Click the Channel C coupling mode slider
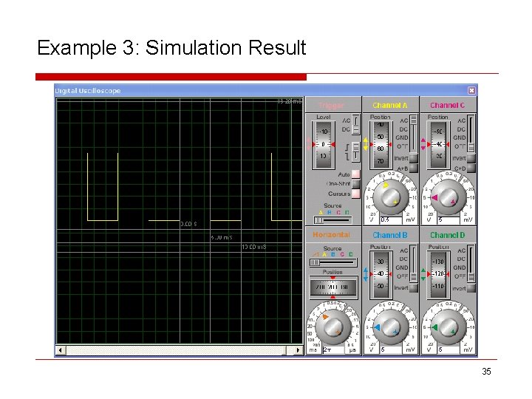Image resolution: width=532 pixels, height=399 pixels. (x=471, y=134)
